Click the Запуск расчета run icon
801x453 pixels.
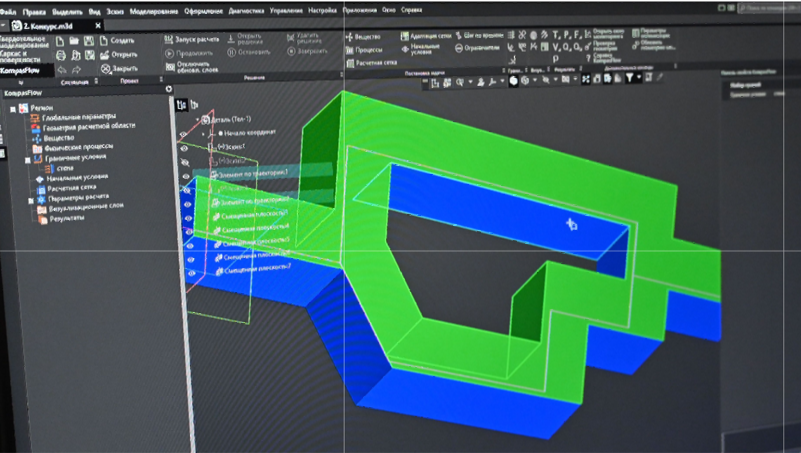169,38
